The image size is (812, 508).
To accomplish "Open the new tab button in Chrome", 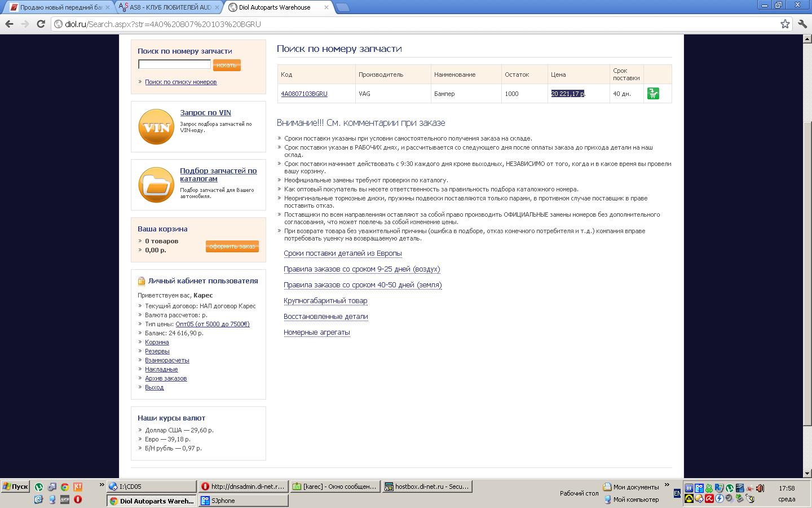I will 342,7.
